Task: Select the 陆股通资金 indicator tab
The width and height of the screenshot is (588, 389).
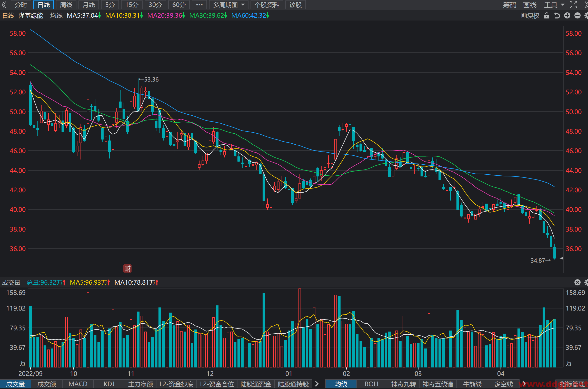Action: click(256, 384)
